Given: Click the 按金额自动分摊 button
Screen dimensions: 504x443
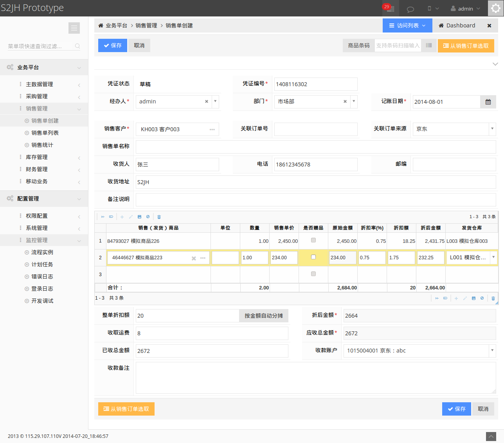Looking at the screenshot, I should pos(264,316).
